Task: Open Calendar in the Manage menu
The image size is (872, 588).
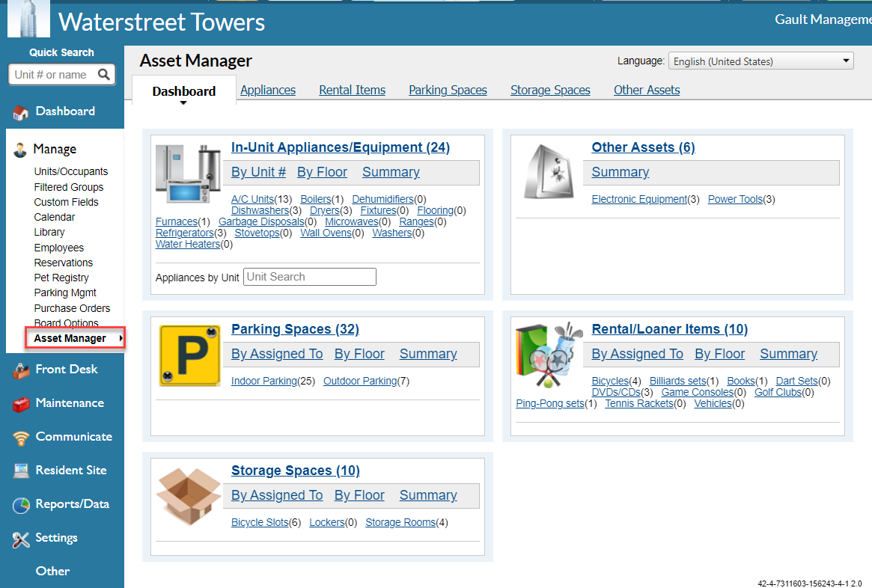Action: (x=55, y=217)
